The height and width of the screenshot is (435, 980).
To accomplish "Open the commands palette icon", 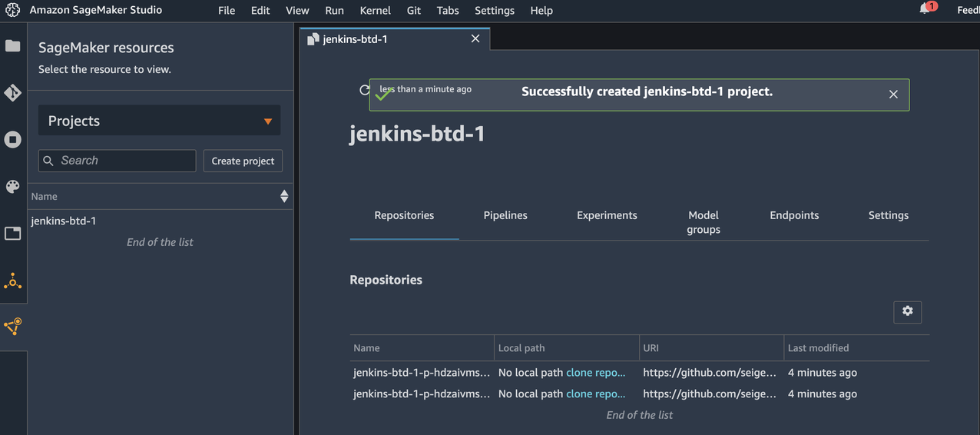I will (13, 187).
